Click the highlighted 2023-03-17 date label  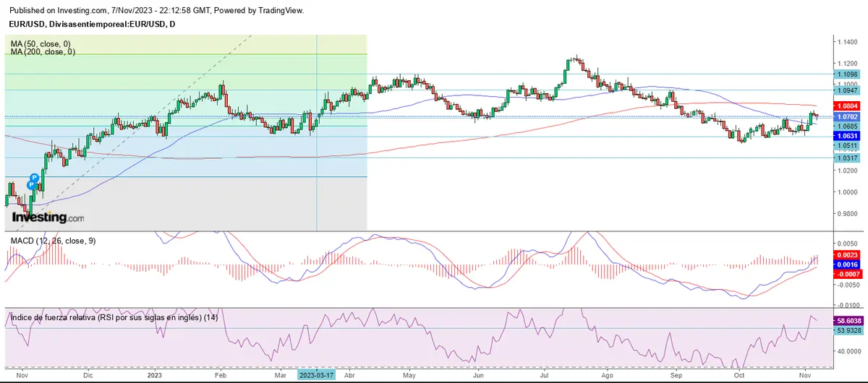[x=317, y=375]
